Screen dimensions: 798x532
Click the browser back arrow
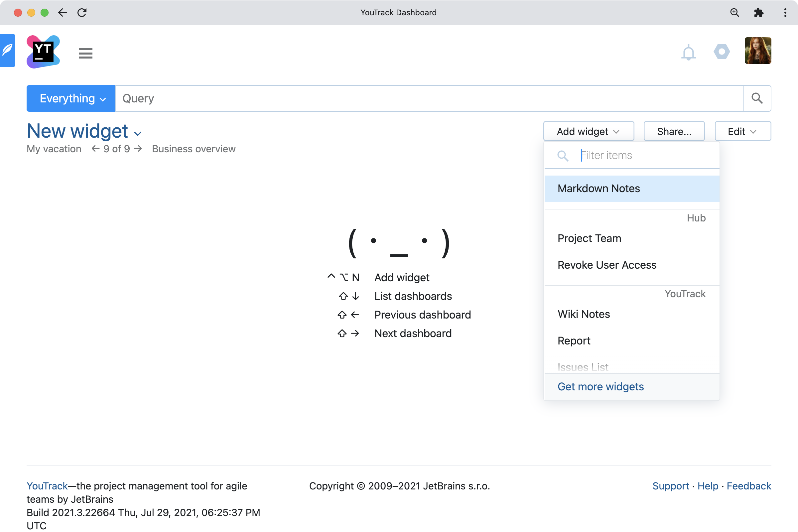click(63, 13)
